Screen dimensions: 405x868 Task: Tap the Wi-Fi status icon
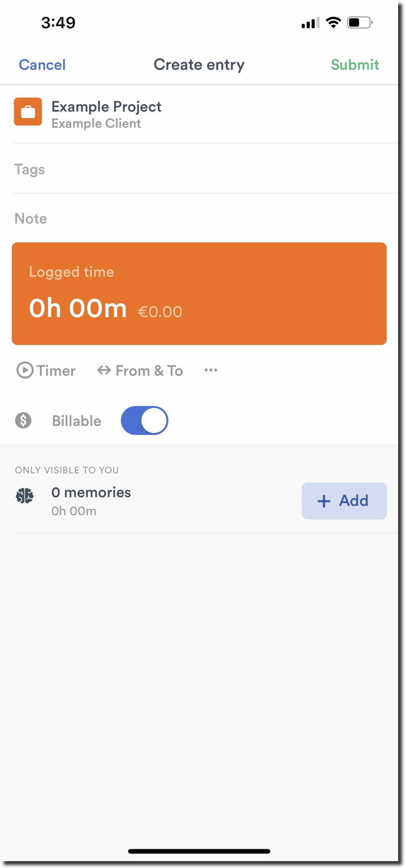(x=333, y=23)
